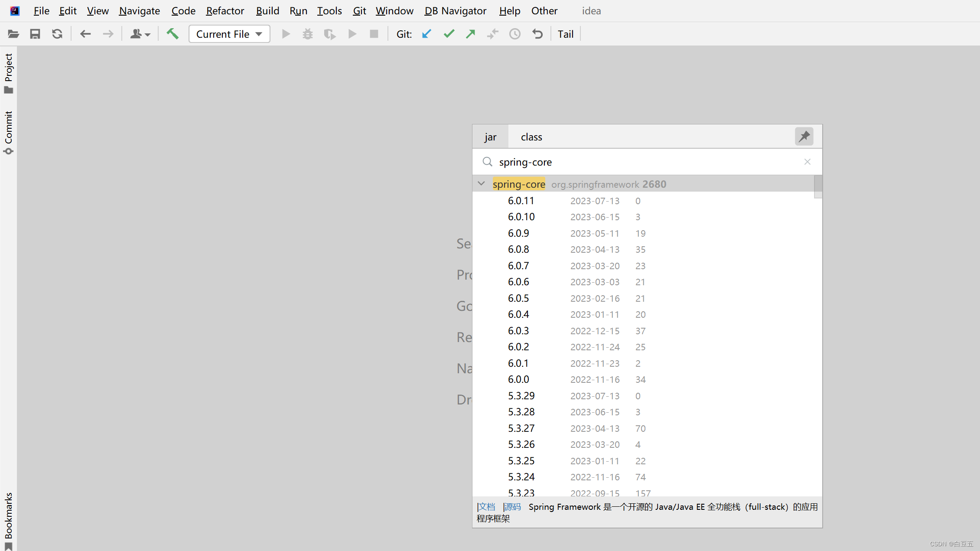Image resolution: width=980 pixels, height=551 pixels.
Task: Open the Window menu
Action: coord(394,11)
